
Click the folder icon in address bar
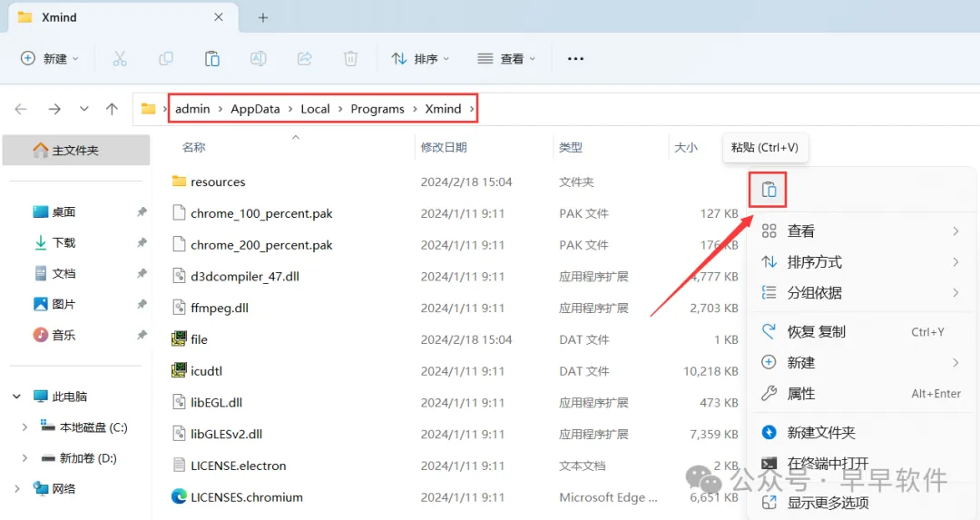[x=148, y=109]
